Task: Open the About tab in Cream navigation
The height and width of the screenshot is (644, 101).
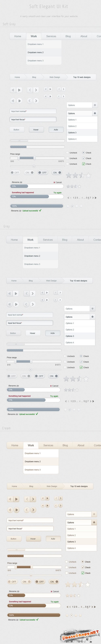Action: 81,445
